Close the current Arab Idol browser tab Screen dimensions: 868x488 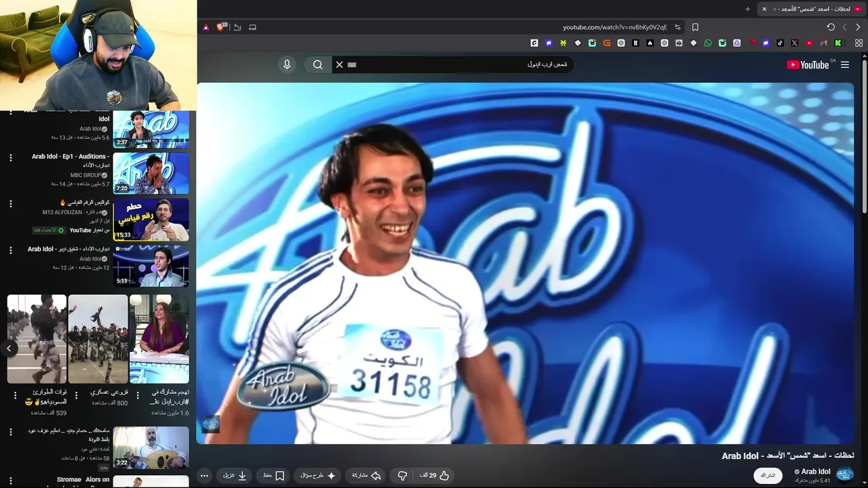[764, 9]
